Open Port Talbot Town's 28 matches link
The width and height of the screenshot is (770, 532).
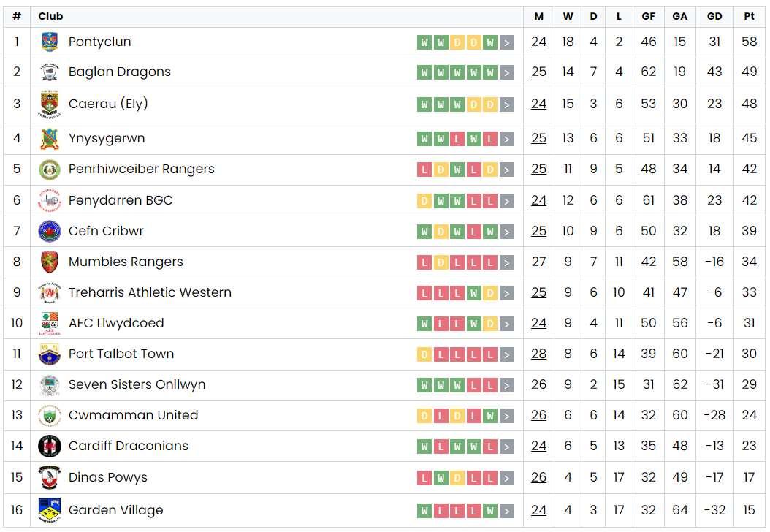(x=538, y=354)
